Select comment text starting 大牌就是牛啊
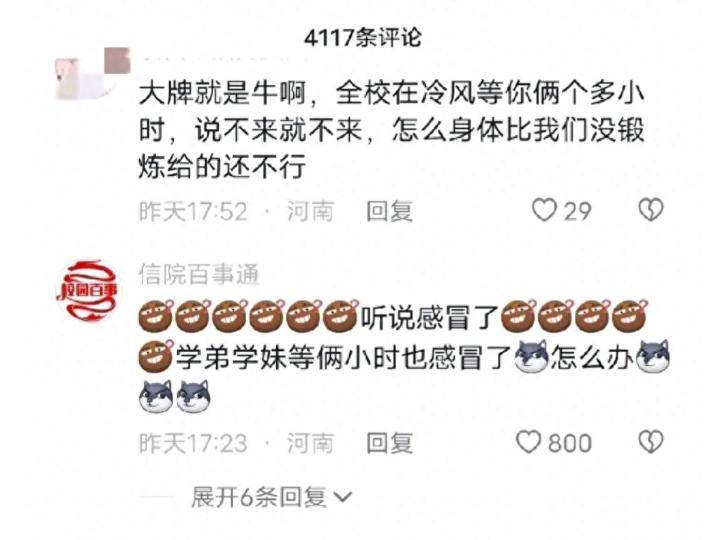The height and width of the screenshot is (540, 724). pyautogui.click(x=392, y=130)
